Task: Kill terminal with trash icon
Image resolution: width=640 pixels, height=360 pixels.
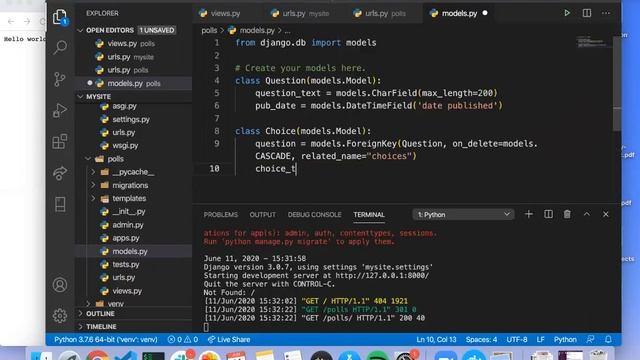Action: [567, 214]
